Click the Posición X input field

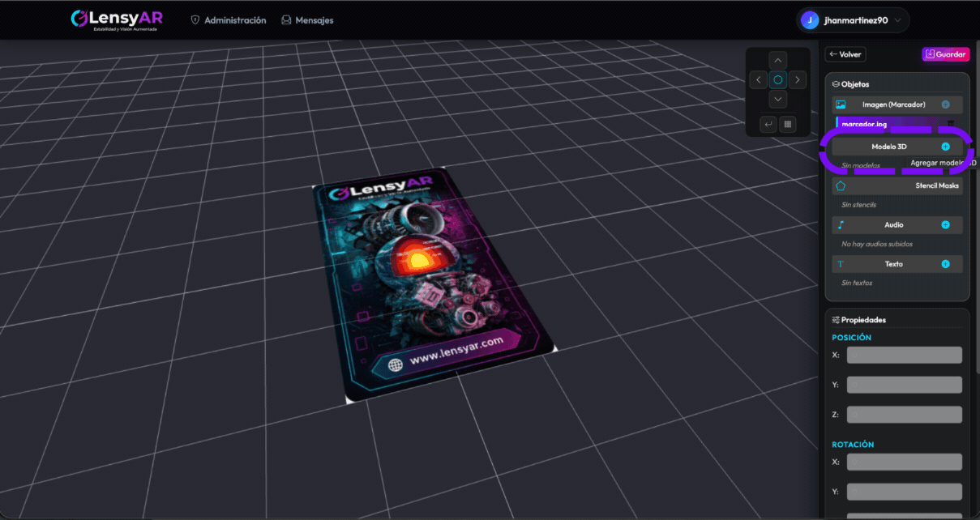point(904,355)
